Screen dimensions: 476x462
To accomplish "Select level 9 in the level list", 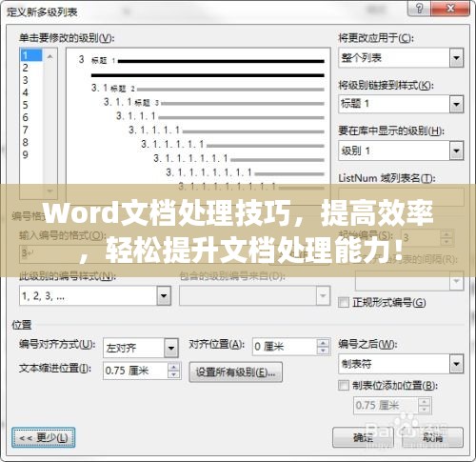I will coord(30,155).
